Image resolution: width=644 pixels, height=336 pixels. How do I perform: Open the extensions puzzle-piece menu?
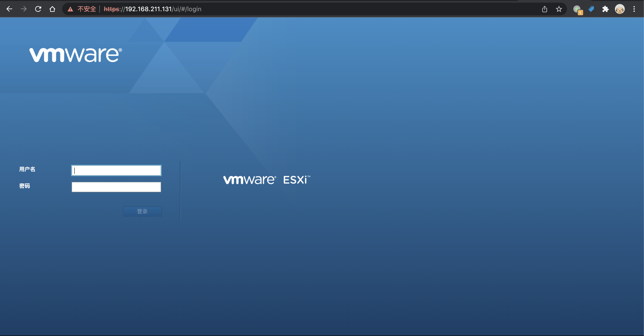(x=606, y=9)
